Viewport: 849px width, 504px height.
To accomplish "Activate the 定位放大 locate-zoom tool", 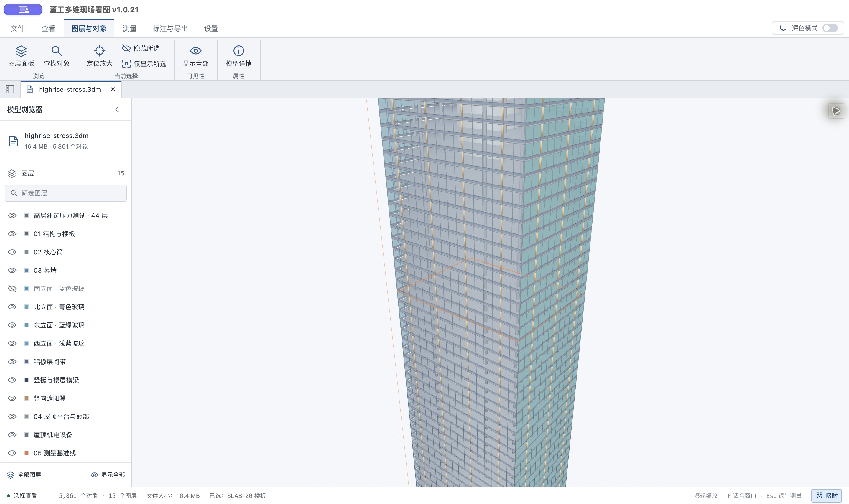I will (100, 56).
